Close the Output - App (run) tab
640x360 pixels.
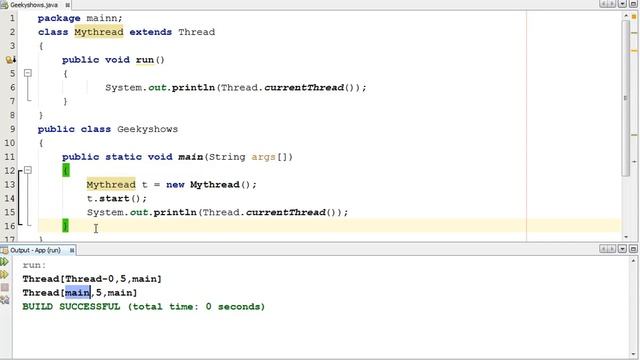72,250
